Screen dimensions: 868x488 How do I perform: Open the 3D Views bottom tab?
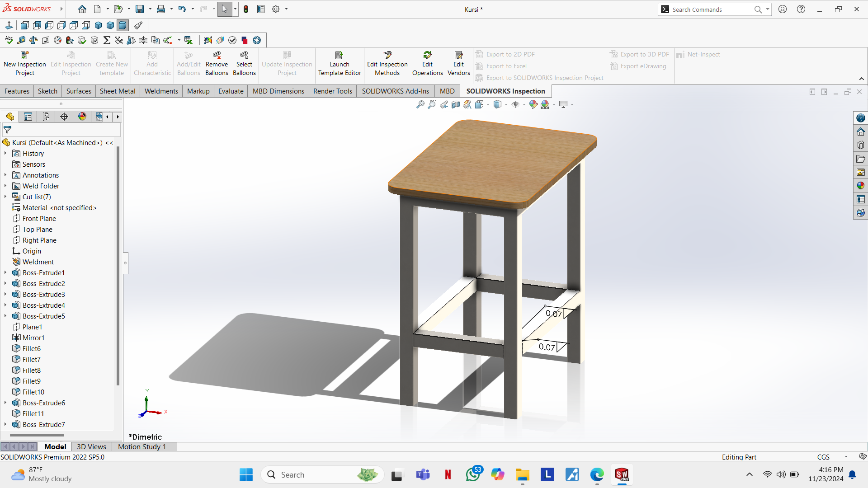pyautogui.click(x=91, y=446)
